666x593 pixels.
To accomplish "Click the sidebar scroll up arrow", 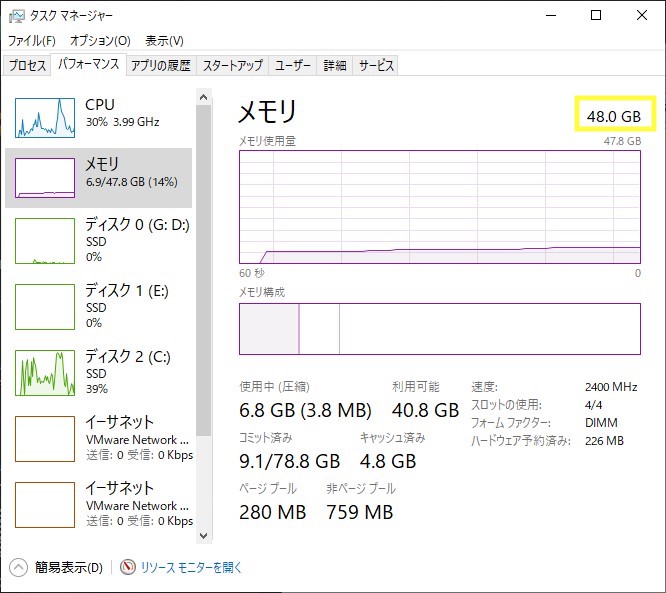I will pos(203,97).
